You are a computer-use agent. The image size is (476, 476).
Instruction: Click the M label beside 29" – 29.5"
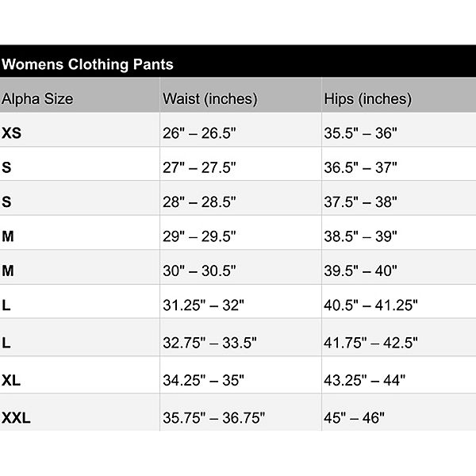(x=8, y=236)
